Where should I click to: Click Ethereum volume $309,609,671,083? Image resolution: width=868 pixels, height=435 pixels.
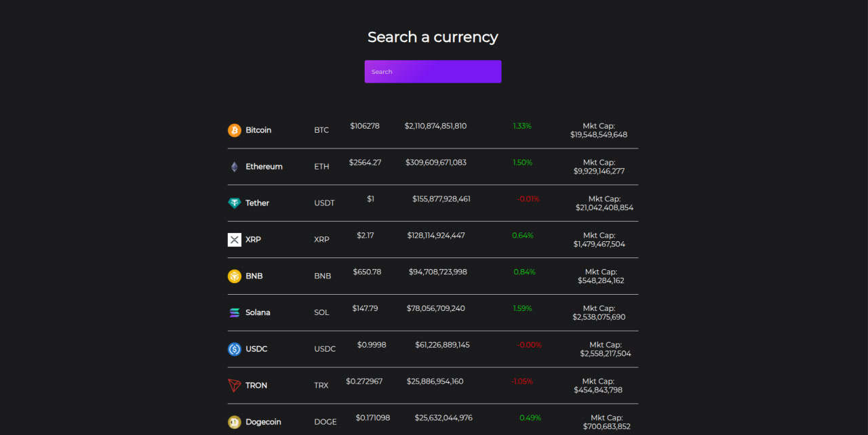tap(436, 163)
